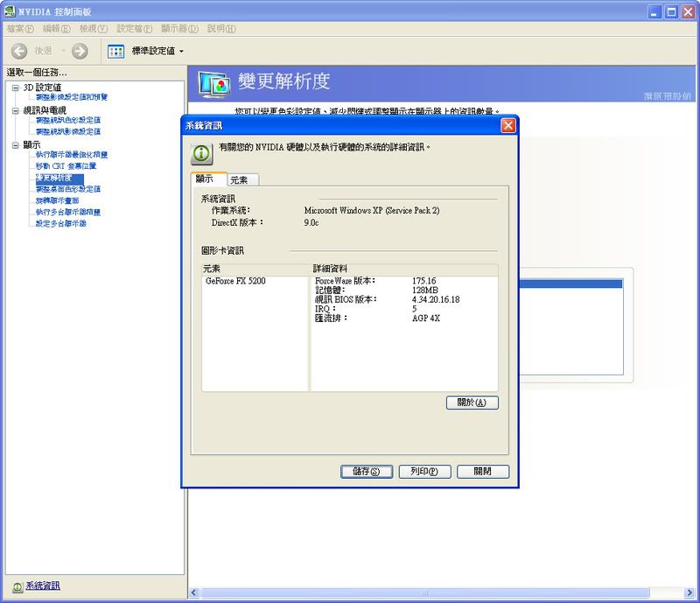Open the 檢視(V) menu
Screen dimensions: 700x603
pyautogui.click(x=94, y=29)
